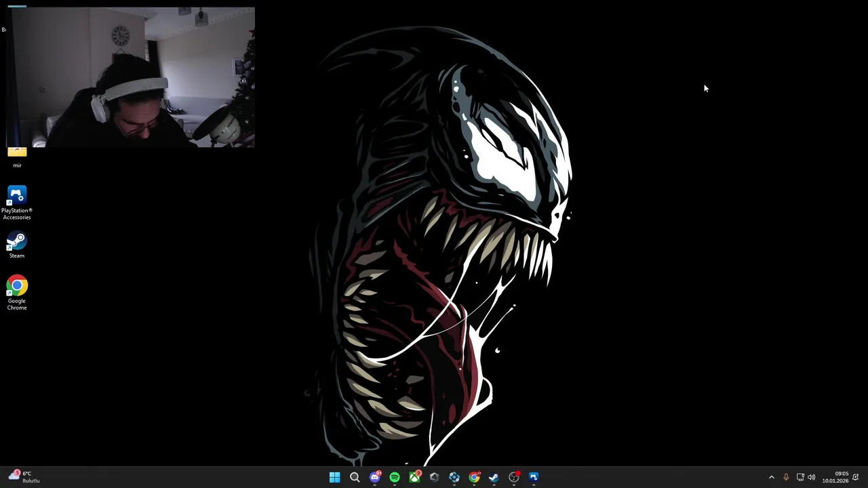
Task: Open OBS Studio from the taskbar
Action: pos(514,477)
